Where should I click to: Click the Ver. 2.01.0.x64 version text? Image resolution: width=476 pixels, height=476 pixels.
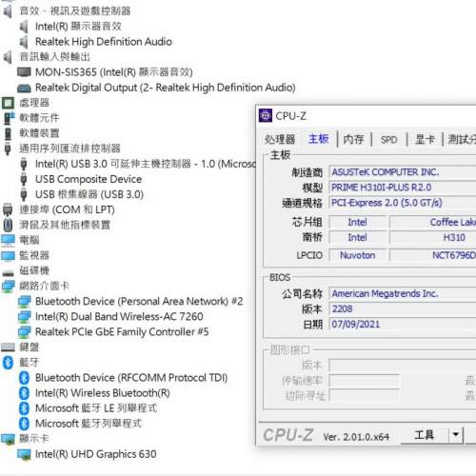tap(356, 437)
